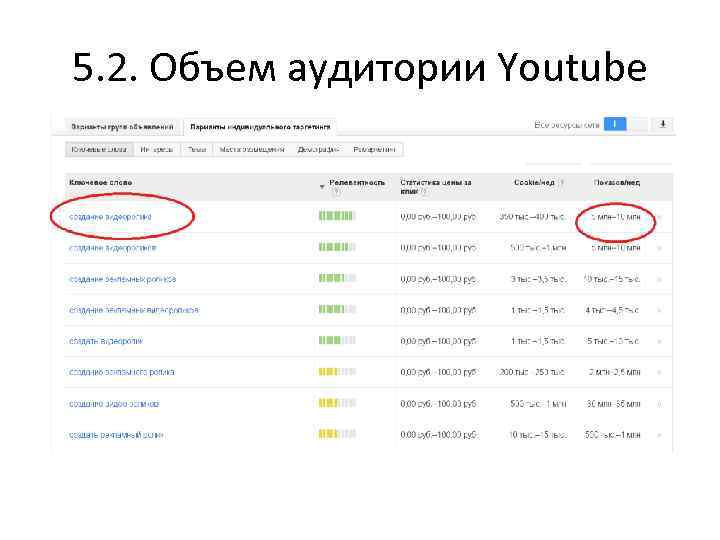Click the sort arrow next to Релевантность

(322, 186)
